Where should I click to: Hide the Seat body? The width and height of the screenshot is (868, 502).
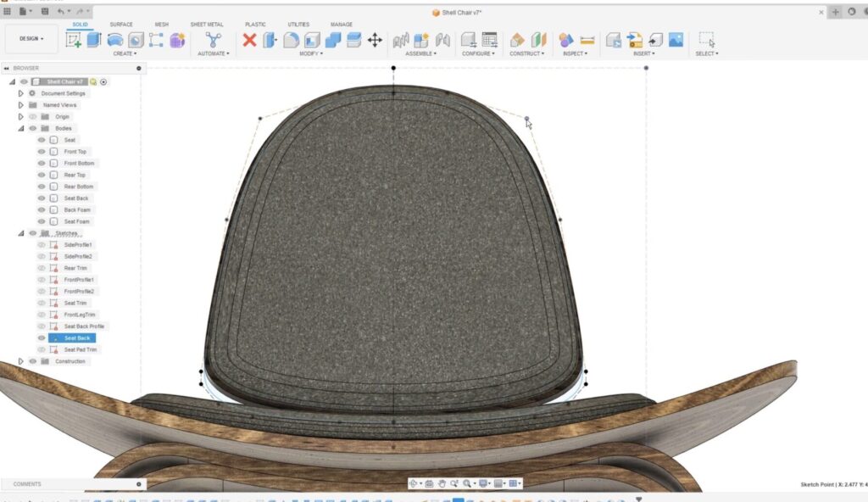coord(41,139)
